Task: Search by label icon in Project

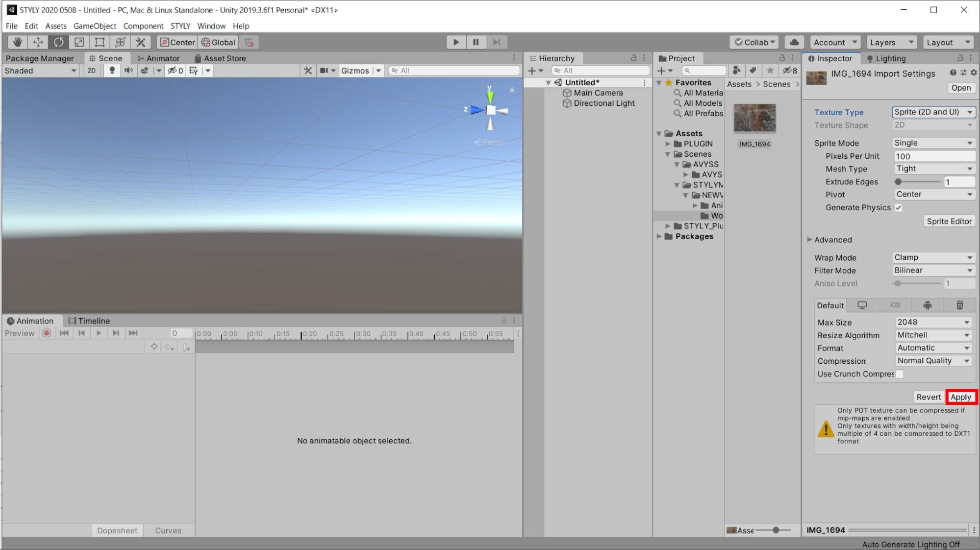Action: coord(753,71)
